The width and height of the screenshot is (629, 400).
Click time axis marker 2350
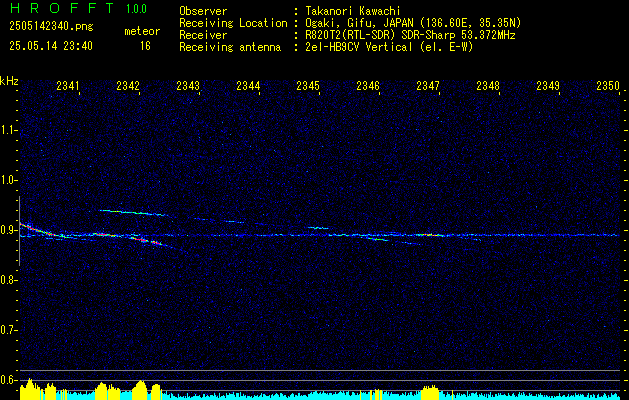[608, 86]
